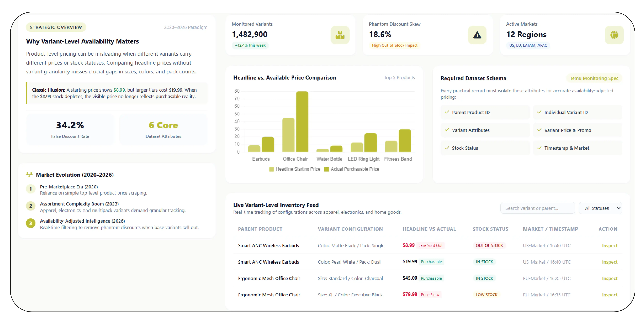This screenshot has height=320, width=644.
Task: Click the Phantom Discount Skew warning triangle icon
Action: click(477, 35)
